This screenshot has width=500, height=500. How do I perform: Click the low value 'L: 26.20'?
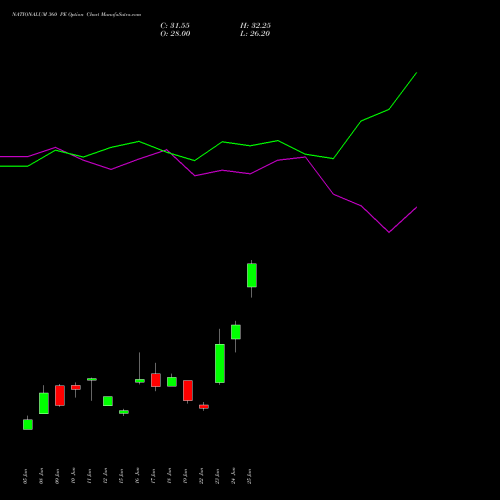pos(255,34)
